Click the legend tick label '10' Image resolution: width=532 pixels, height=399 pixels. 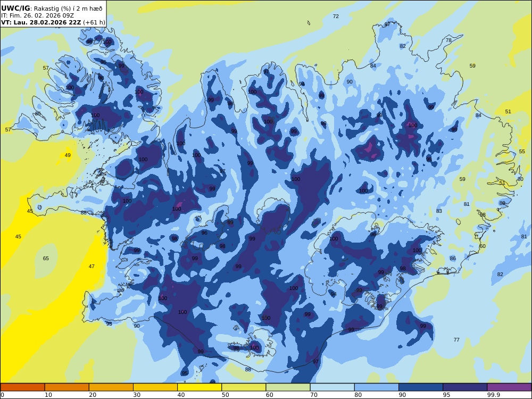coord(48,395)
